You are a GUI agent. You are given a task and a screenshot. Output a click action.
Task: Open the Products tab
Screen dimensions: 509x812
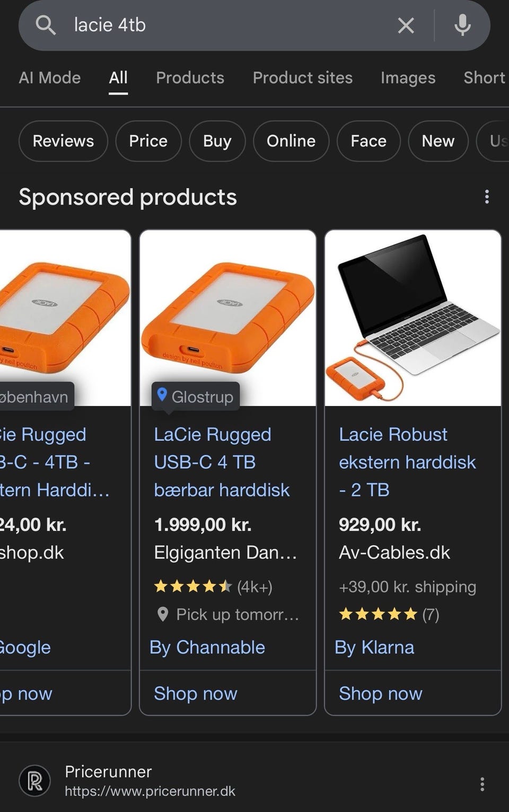[x=190, y=78]
